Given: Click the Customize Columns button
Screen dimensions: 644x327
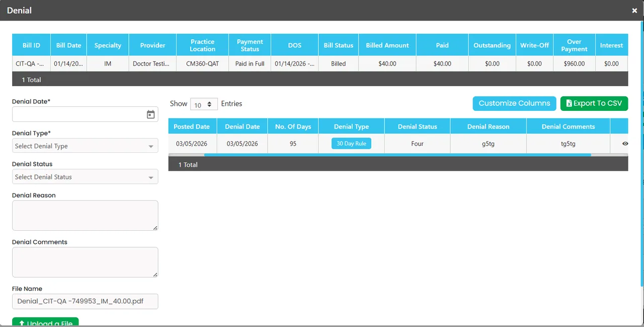Looking at the screenshot, I should point(514,103).
